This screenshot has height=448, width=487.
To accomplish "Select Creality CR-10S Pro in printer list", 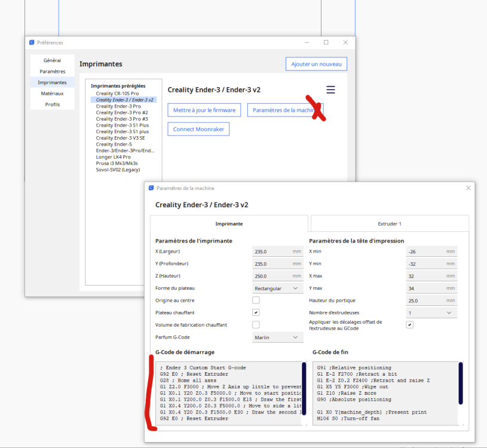I will pyautogui.click(x=117, y=93).
